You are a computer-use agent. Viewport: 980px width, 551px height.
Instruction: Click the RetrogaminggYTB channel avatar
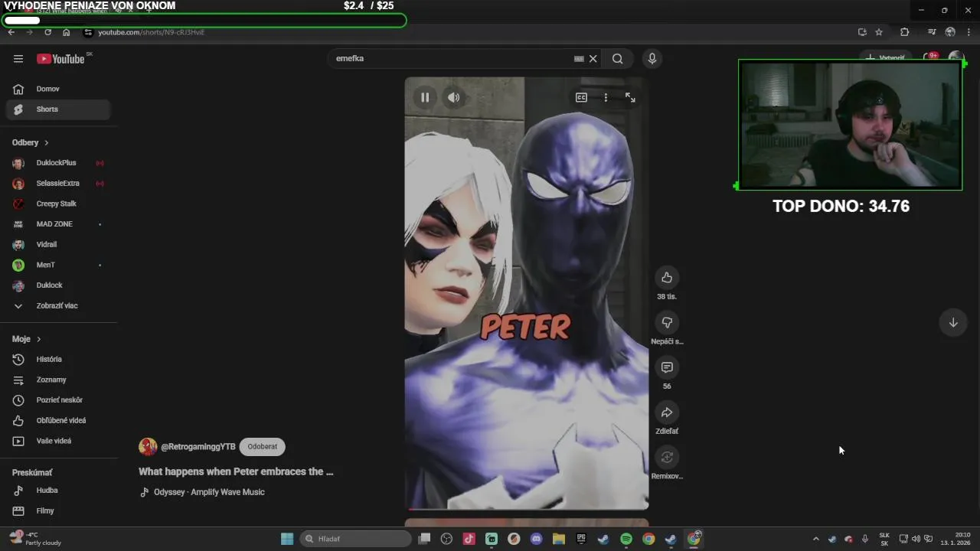coord(148,447)
